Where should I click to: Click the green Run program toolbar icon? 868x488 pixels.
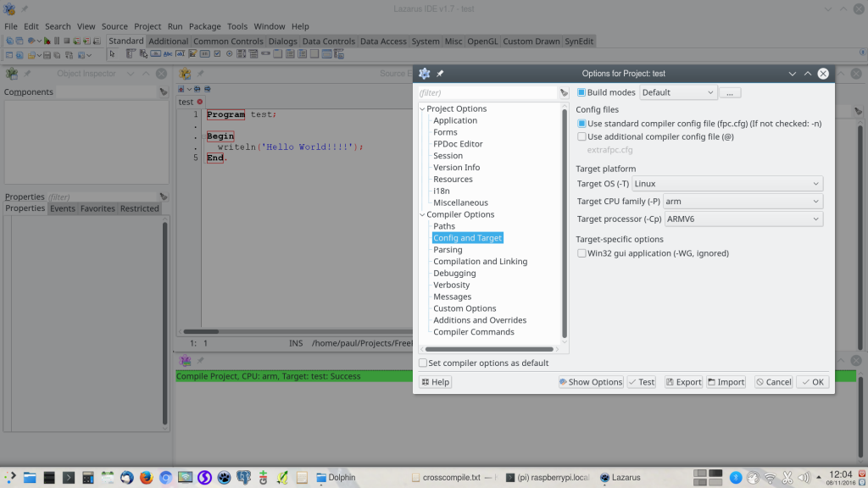tap(47, 41)
